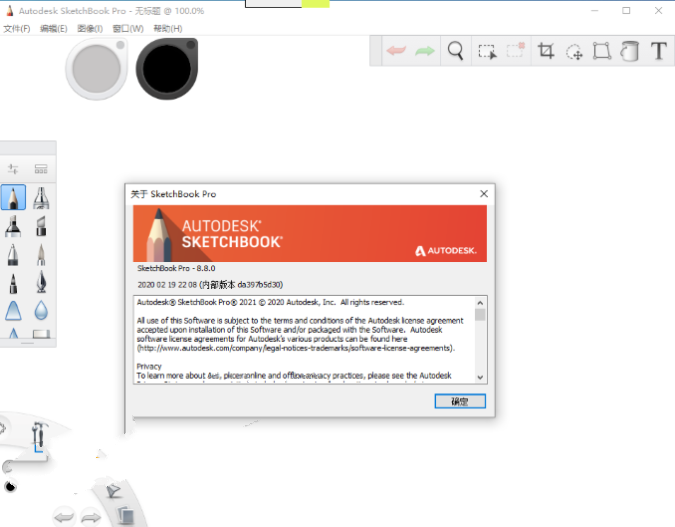
Task: Click the version text SketchBook Pro - 8.8.0
Action: (176, 268)
